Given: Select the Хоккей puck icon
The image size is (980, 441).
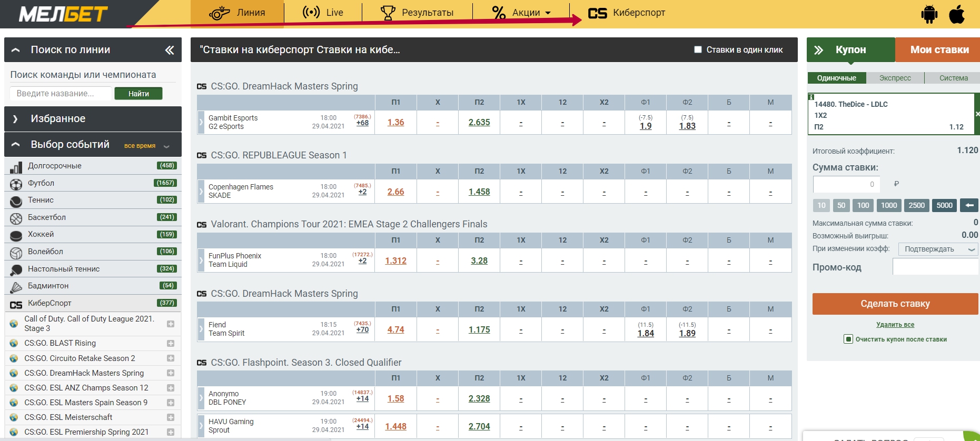Looking at the screenshot, I should coord(16,235).
